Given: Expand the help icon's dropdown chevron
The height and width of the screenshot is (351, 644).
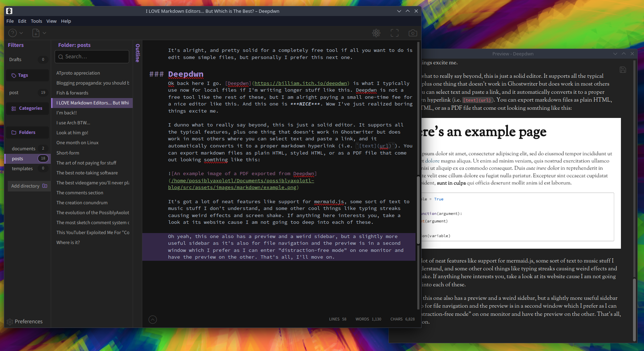Looking at the screenshot, I should (x=20, y=33).
